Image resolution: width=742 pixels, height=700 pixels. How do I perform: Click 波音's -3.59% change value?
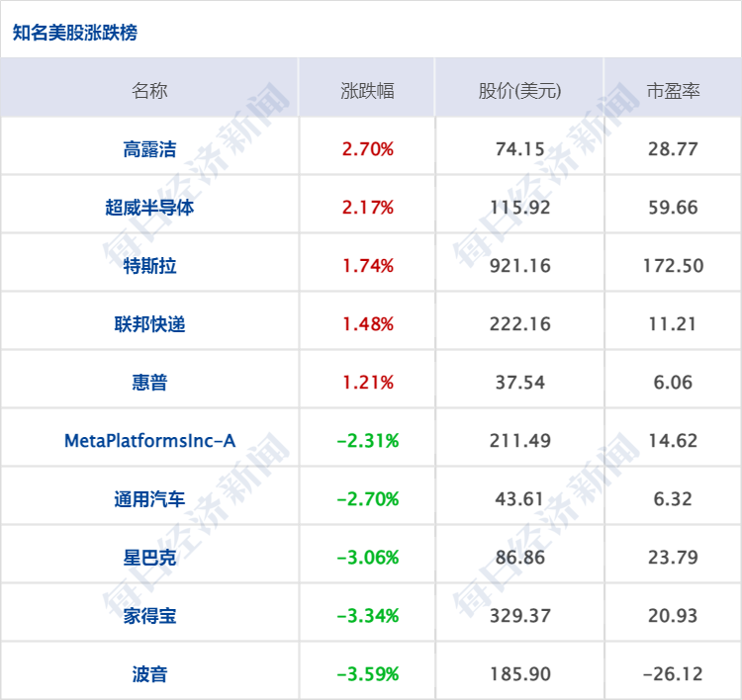click(x=367, y=674)
